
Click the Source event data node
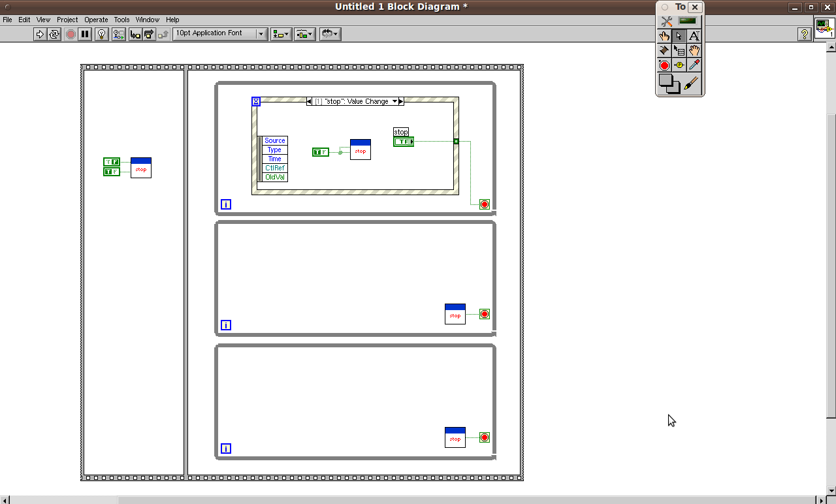274,140
